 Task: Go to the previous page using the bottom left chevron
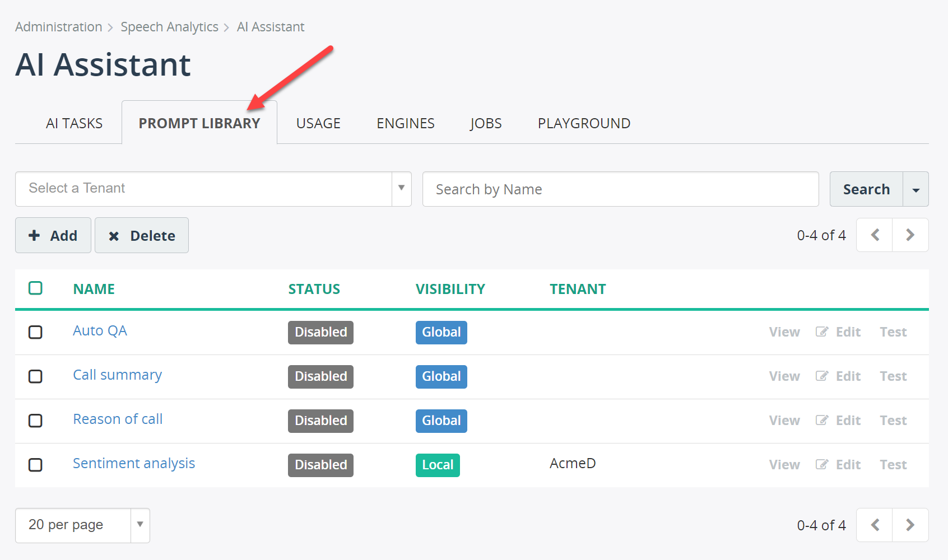tap(875, 525)
